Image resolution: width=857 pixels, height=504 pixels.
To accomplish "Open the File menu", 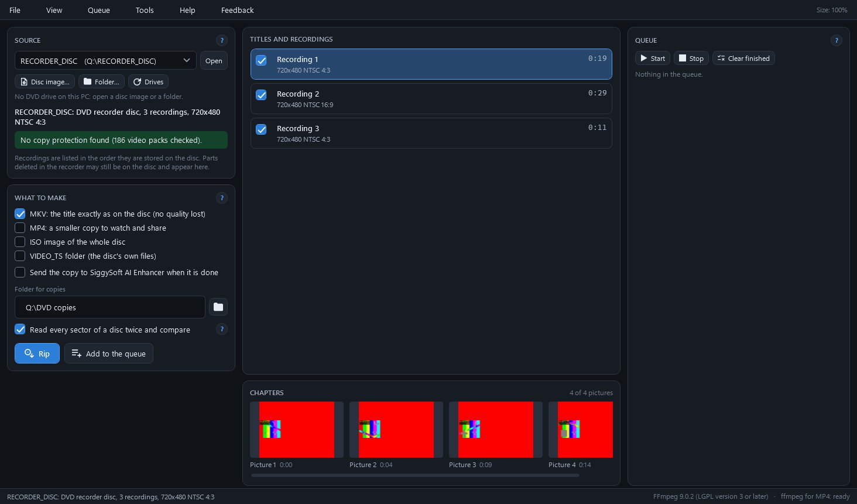I will 15,10.
